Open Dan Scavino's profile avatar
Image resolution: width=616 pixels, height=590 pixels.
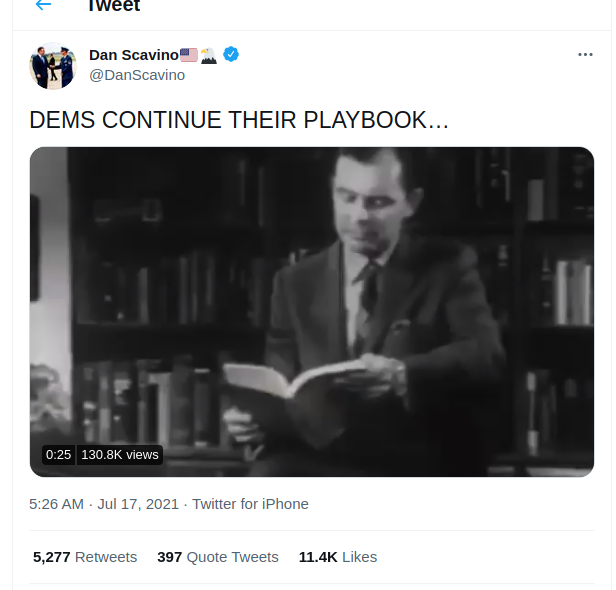pos(53,66)
